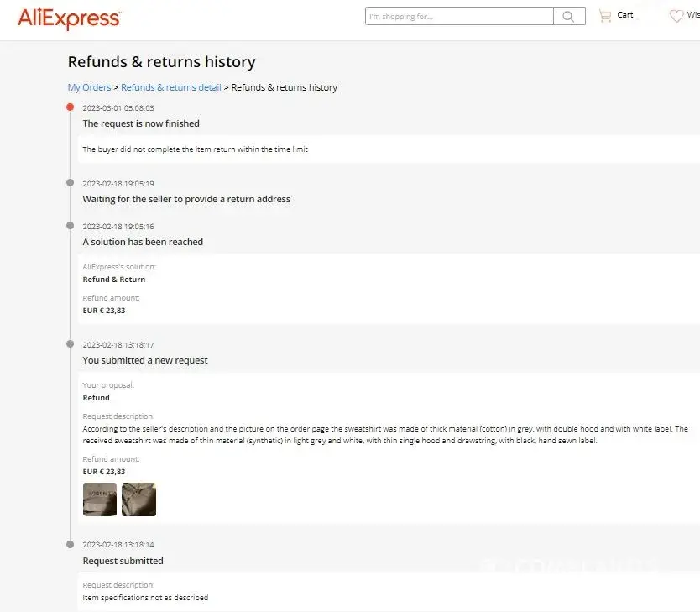700x612 pixels.
Task: Click the red timeline dot for 2023-03-01
Action: tap(71, 107)
